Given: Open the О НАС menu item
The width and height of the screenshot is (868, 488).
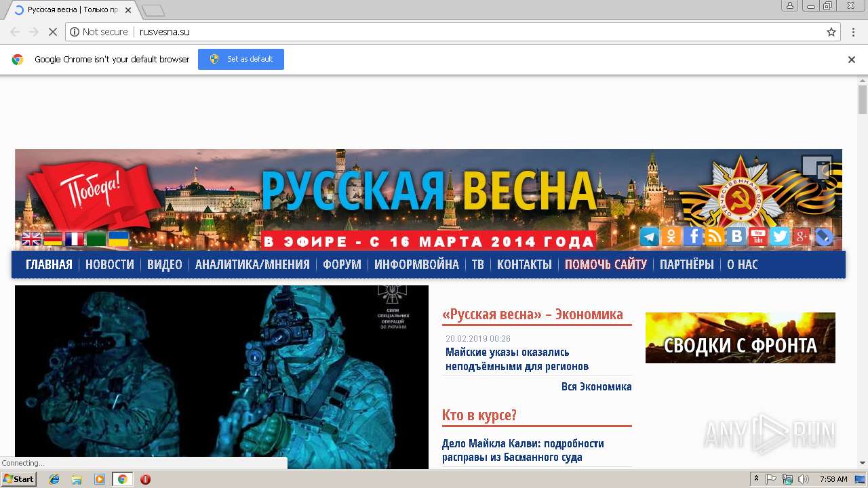Looking at the screenshot, I should click(743, 264).
